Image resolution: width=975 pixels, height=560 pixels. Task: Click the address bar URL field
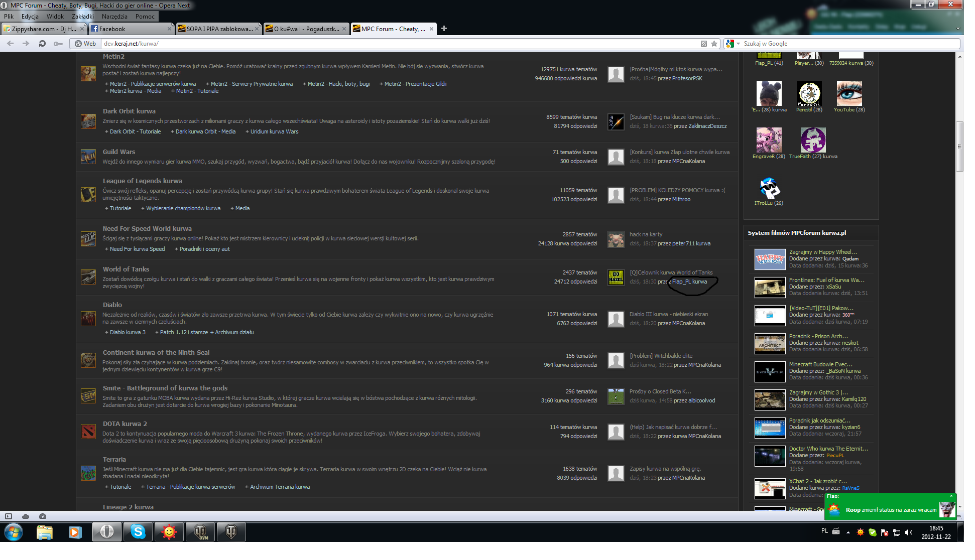(x=399, y=44)
